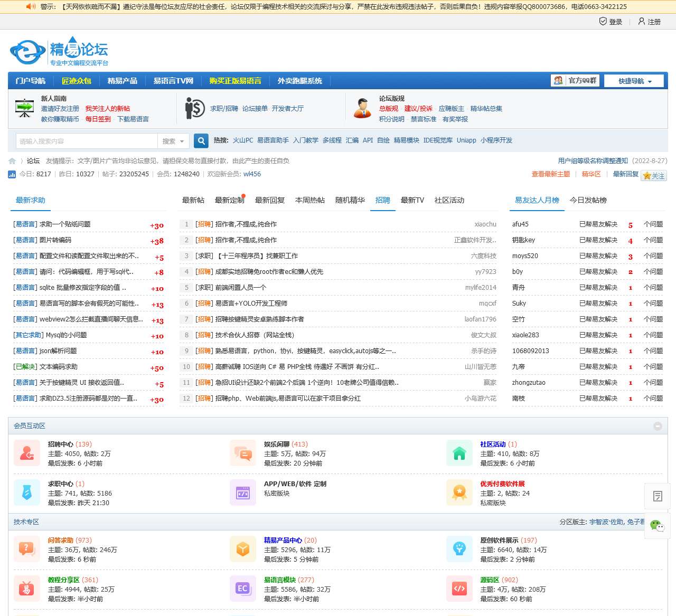Open 易语言TV网 in navigation bar
Image resolution: width=676 pixels, height=616 pixels.
(x=173, y=81)
